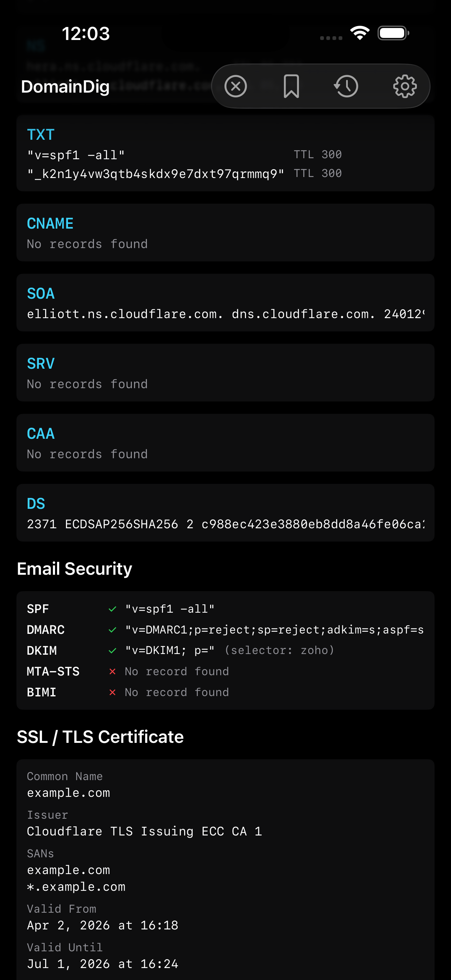Tap the Wi-Fi status icon
451x980 pixels.
360,33
